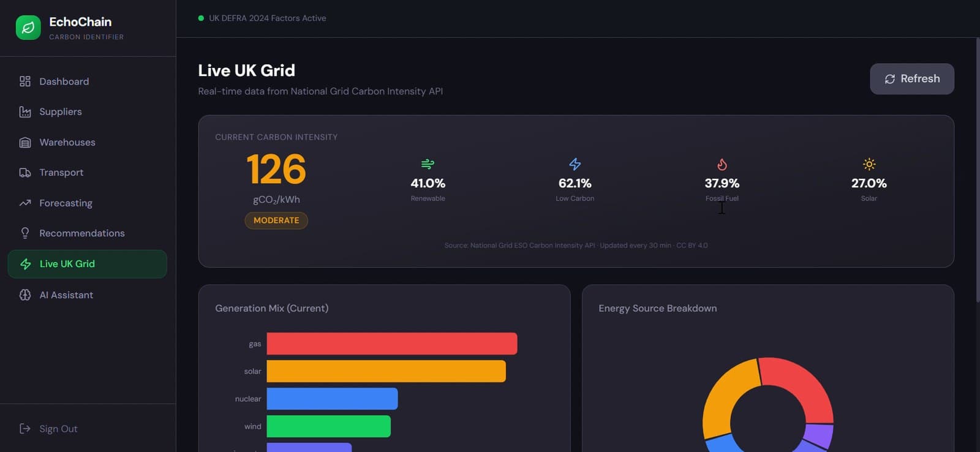Click the page vertical scrollbar
This screenshot has width=980, height=452.
(x=977, y=170)
